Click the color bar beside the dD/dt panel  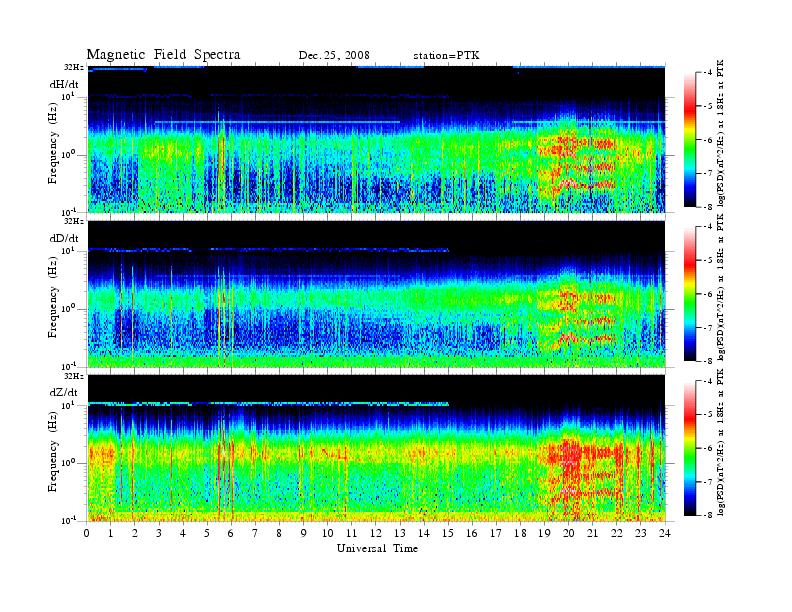point(690,293)
